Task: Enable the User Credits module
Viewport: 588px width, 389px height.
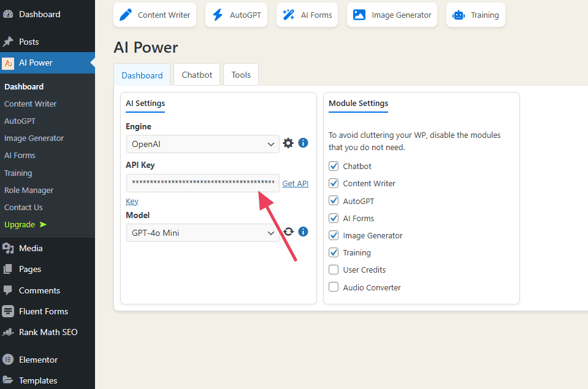Action: click(x=334, y=270)
